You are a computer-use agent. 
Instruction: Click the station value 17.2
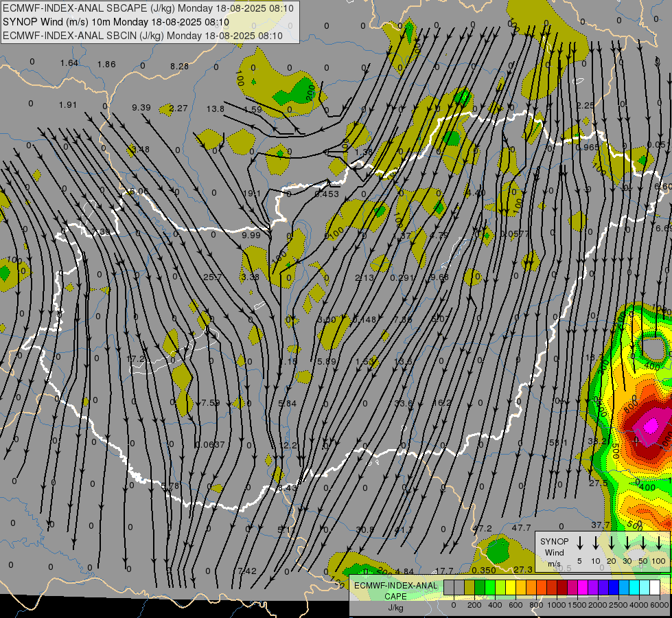(136, 358)
